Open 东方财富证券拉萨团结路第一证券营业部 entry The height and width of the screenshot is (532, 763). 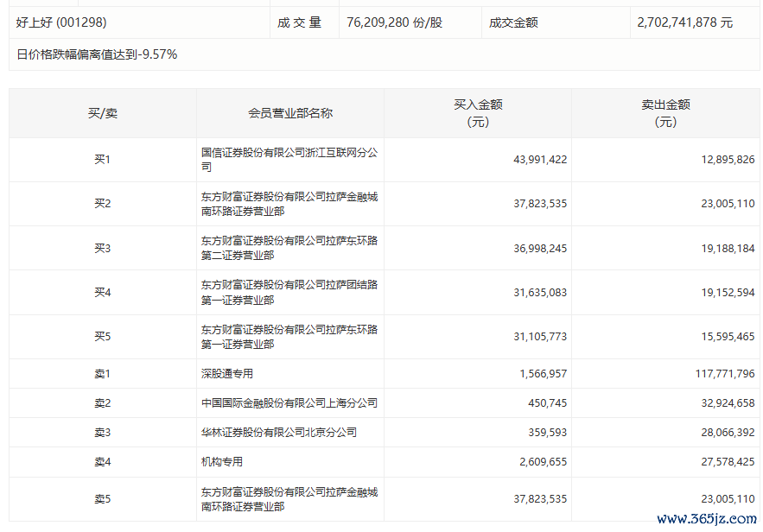coord(289,293)
